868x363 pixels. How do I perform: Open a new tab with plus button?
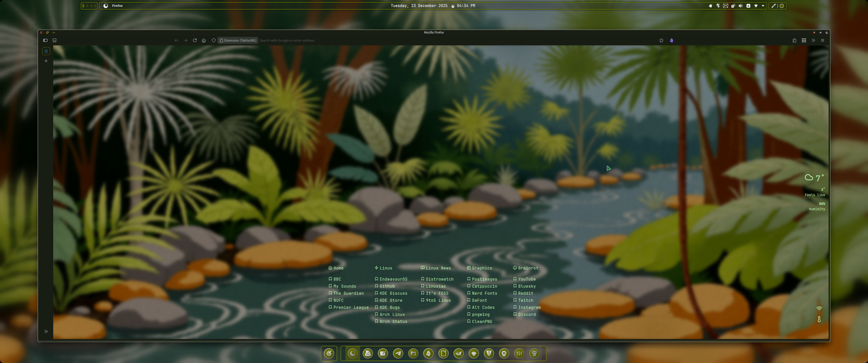pyautogui.click(x=46, y=61)
